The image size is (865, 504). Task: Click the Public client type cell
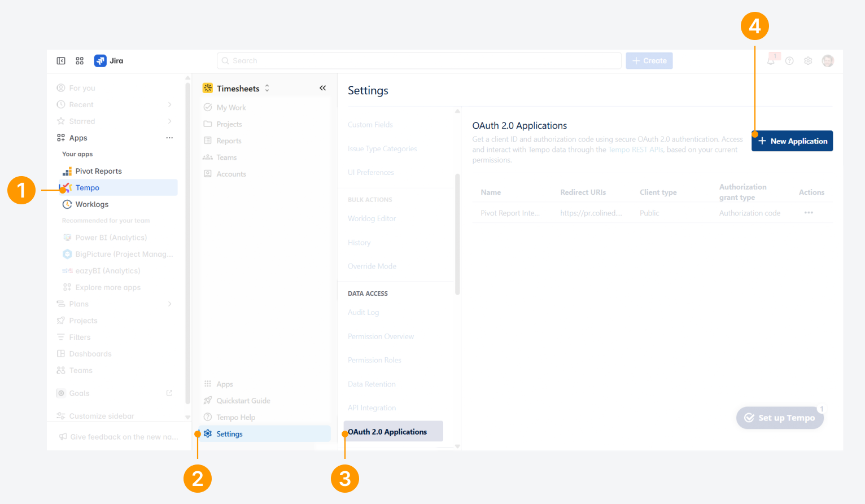point(649,213)
